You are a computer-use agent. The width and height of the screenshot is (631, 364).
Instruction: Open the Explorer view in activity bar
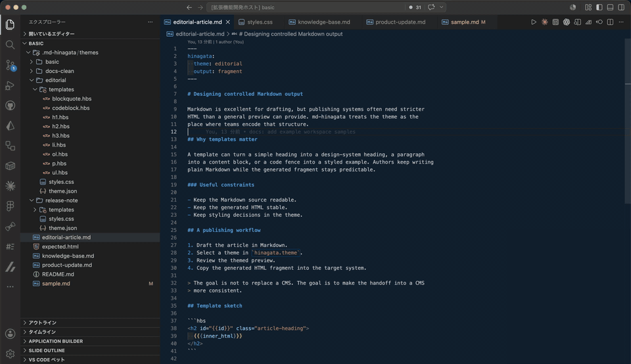(10, 24)
